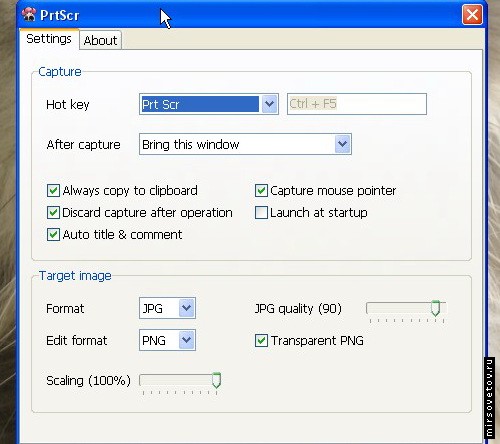This screenshot has width=500, height=444.
Task: Enable Launch at startup
Action: (261, 213)
